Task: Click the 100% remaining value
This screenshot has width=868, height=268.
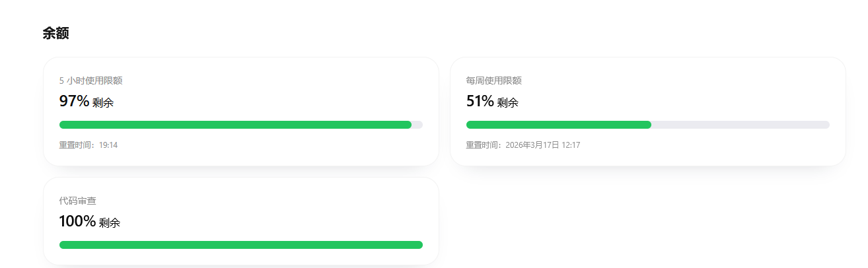Action: 77,221
